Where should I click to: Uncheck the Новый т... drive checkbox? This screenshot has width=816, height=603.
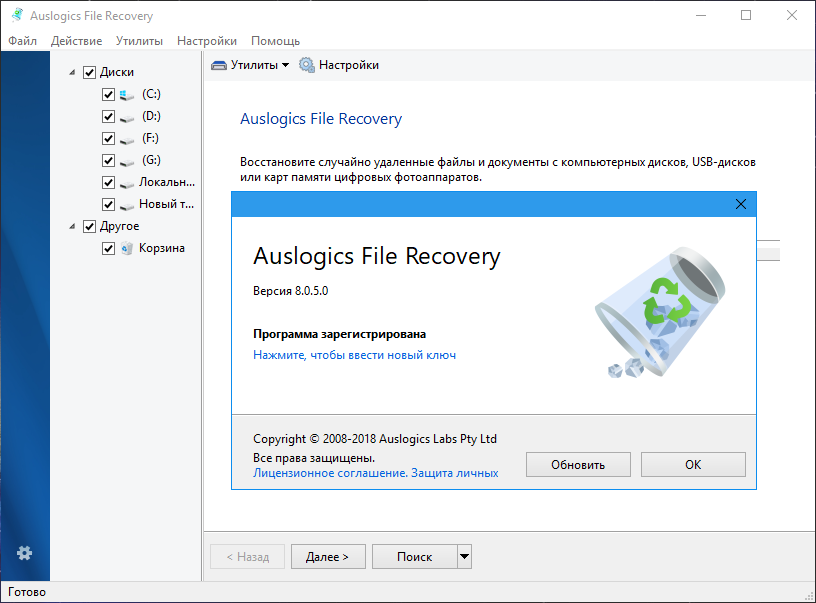click(108, 204)
